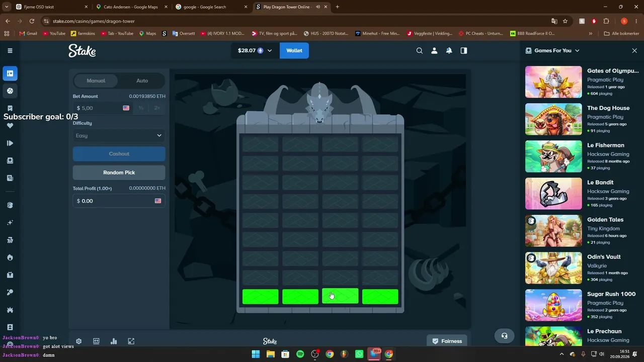Open the hot games flame icon

(10, 257)
